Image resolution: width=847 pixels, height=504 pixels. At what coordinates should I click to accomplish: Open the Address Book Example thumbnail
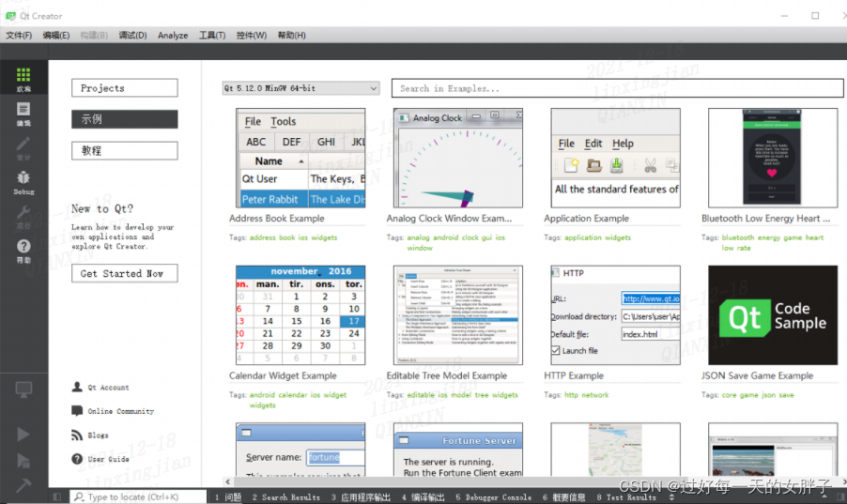click(x=300, y=158)
